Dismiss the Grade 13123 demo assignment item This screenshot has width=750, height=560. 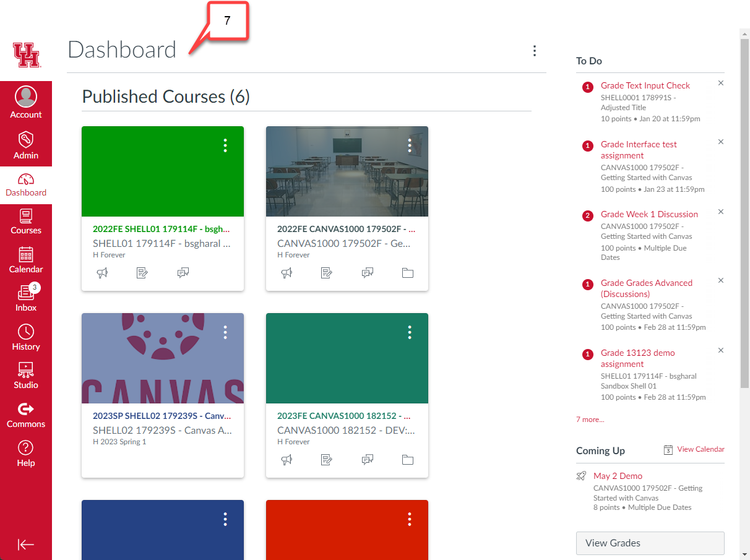pyautogui.click(x=721, y=350)
